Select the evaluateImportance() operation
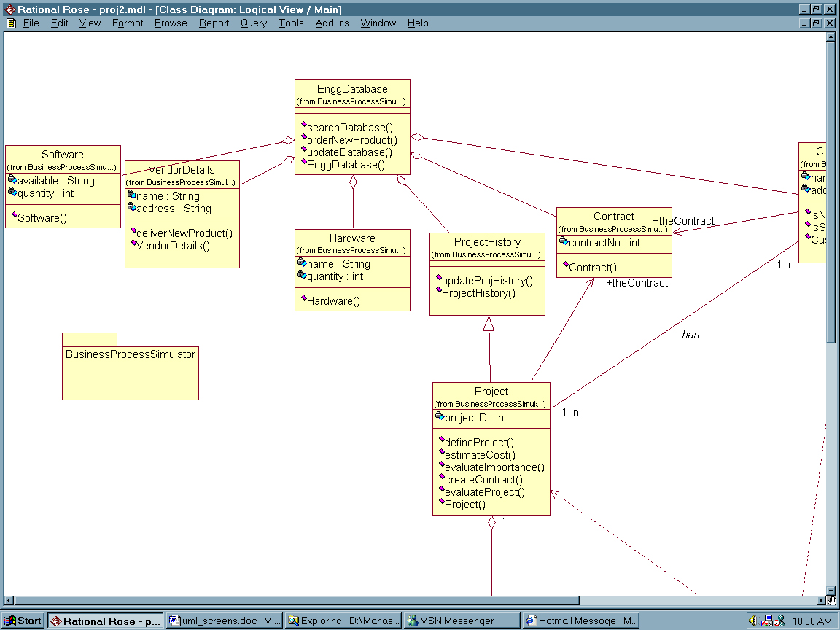Image resolution: width=840 pixels, height=630 pixels. point(494,467)
